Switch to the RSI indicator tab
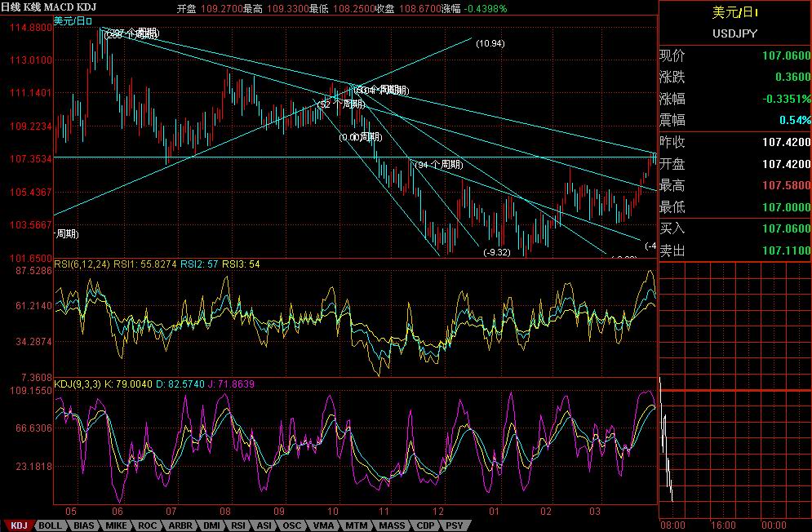The width and height of the screenshot is (812, 532). click(x=238, y=525)
